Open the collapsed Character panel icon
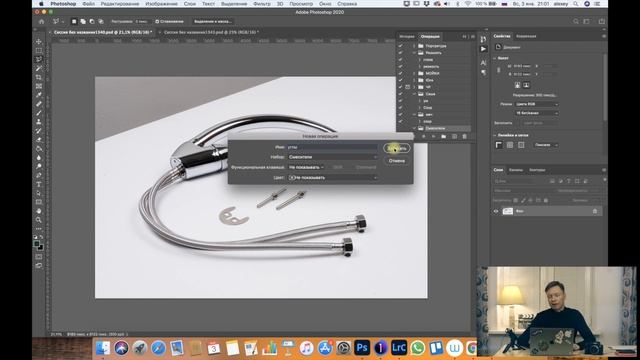640x360 pixels. (483, 62)
